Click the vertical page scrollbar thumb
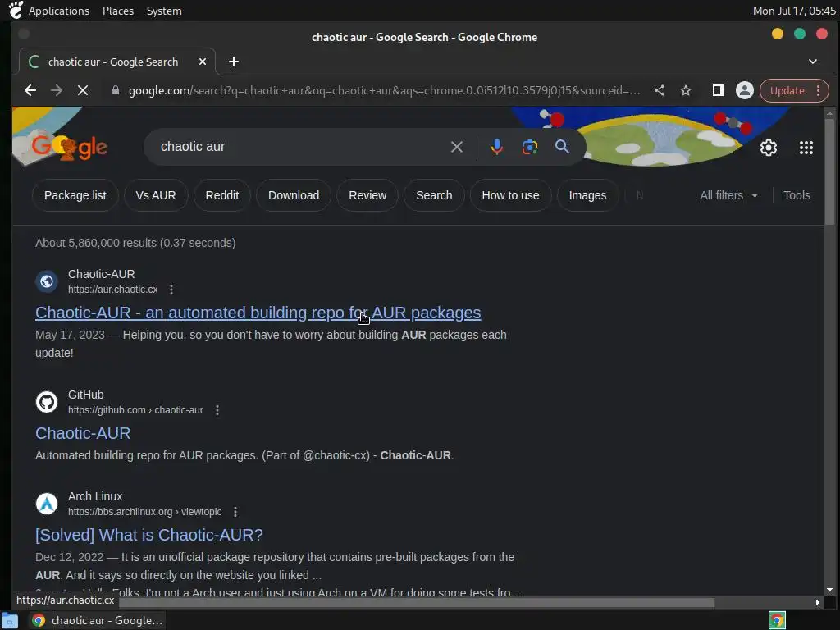Screen dimensions: 840x630 (829, 171)
